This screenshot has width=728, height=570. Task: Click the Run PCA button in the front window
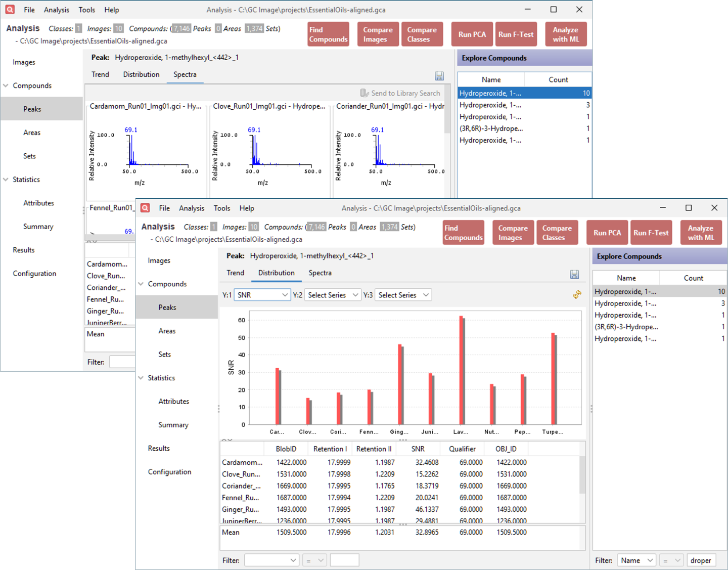[607, 233]
